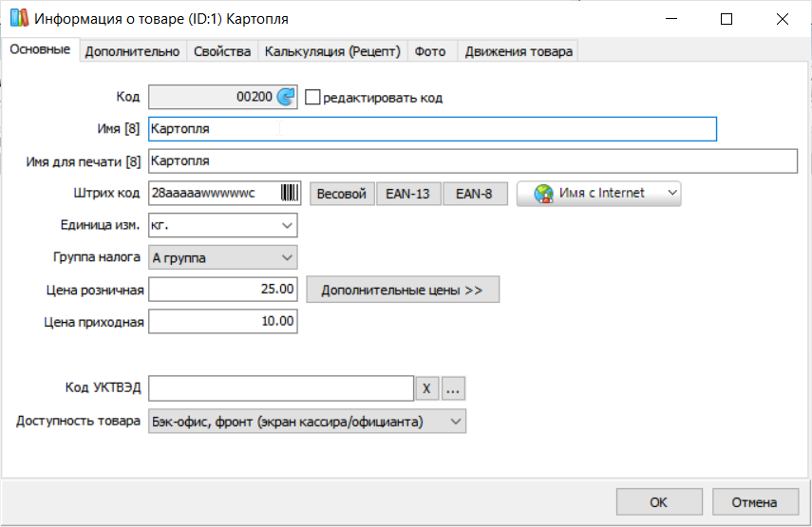Screen dimensions: 812x527
Task: Clear Код УКТВЭД with the X button
Action: (x=426, y=388)
